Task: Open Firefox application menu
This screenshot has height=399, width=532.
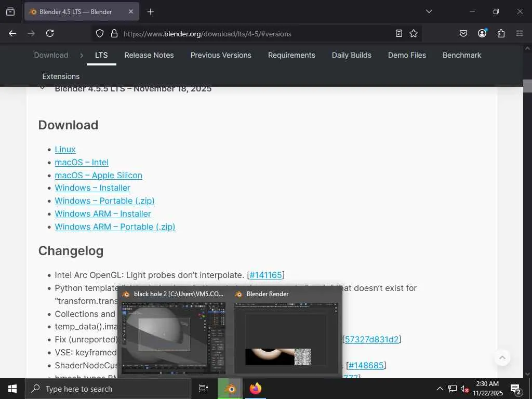Action: click(x=520, y=33)
